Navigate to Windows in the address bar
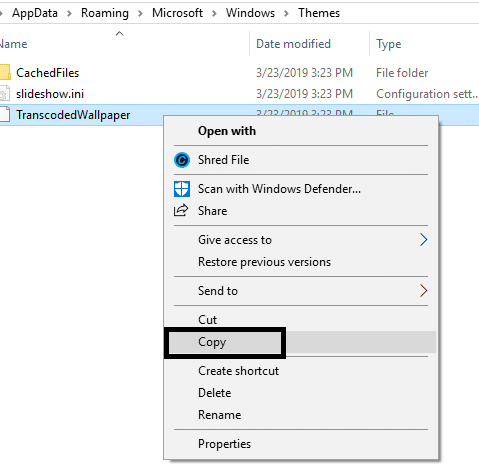The height and width of the screenshot is (475, 479). tap(251, 13)
